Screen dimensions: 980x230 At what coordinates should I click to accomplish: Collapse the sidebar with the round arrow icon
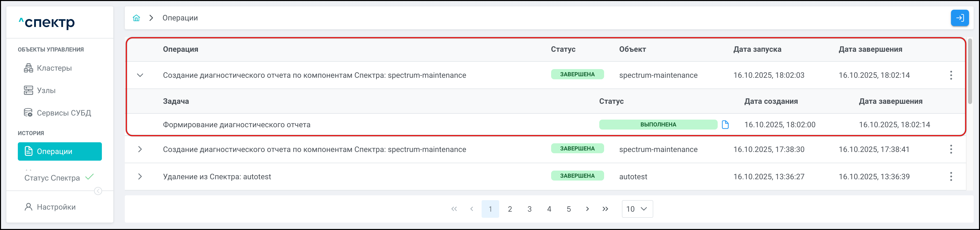click(x=98, y=191)
